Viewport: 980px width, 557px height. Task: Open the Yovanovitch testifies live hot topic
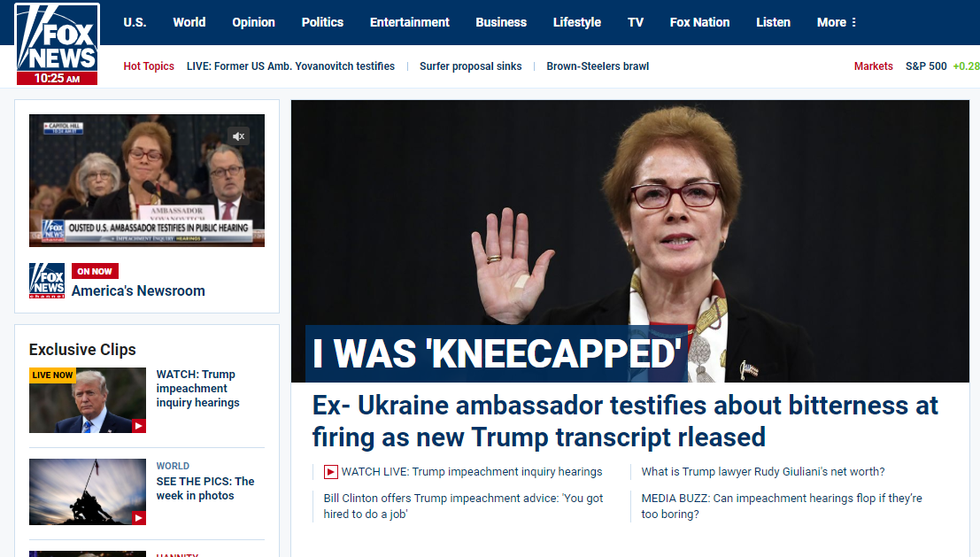pyautogui.click(x=290, y=66)
